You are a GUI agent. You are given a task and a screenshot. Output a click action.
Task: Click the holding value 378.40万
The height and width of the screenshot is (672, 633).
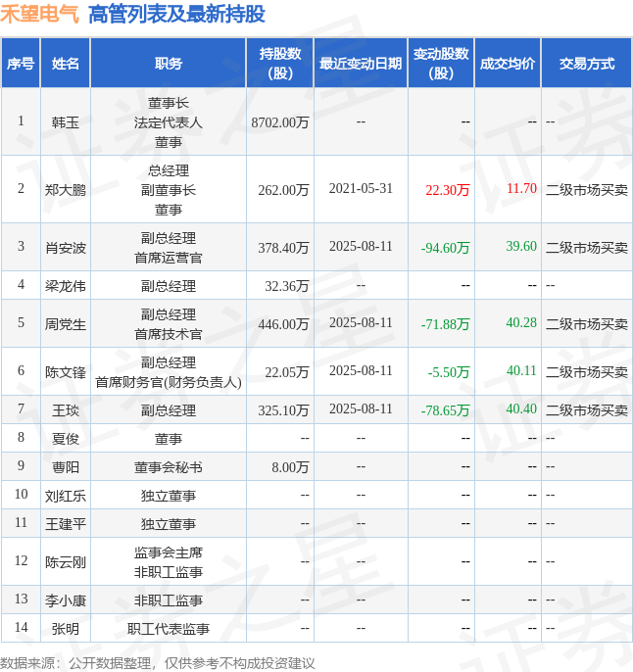283,248
